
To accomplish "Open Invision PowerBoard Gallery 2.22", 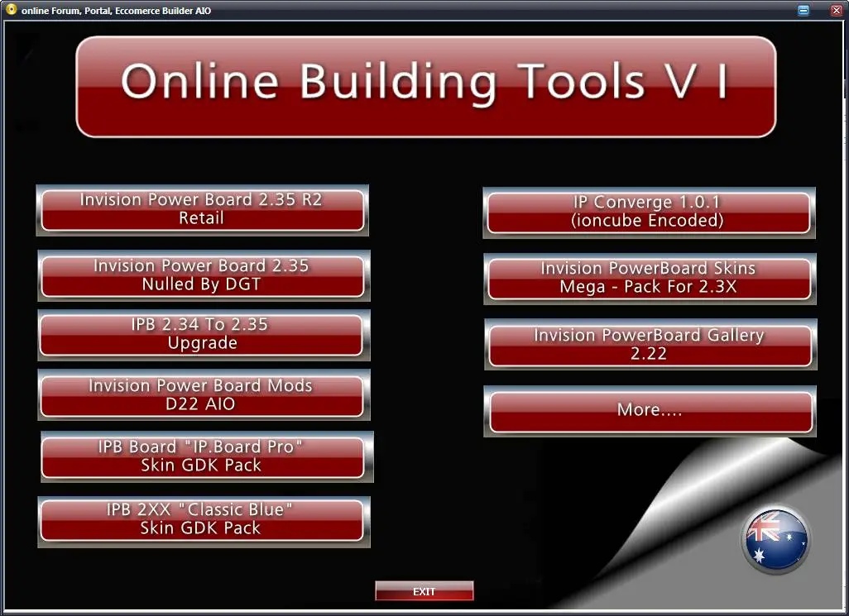I will point(650,345).
